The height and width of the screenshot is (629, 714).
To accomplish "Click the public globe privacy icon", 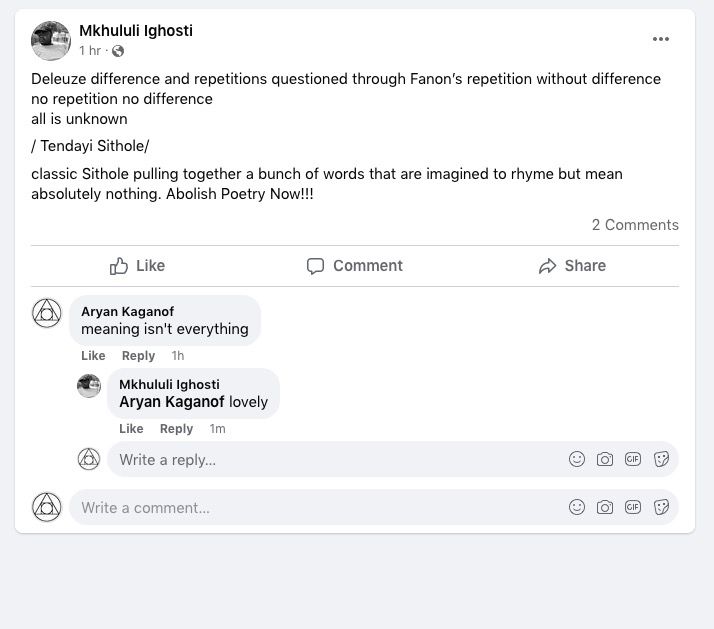I will (118, 51).
